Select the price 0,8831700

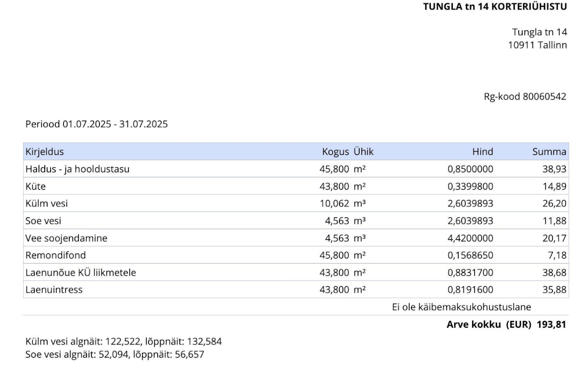click(470, 273)
